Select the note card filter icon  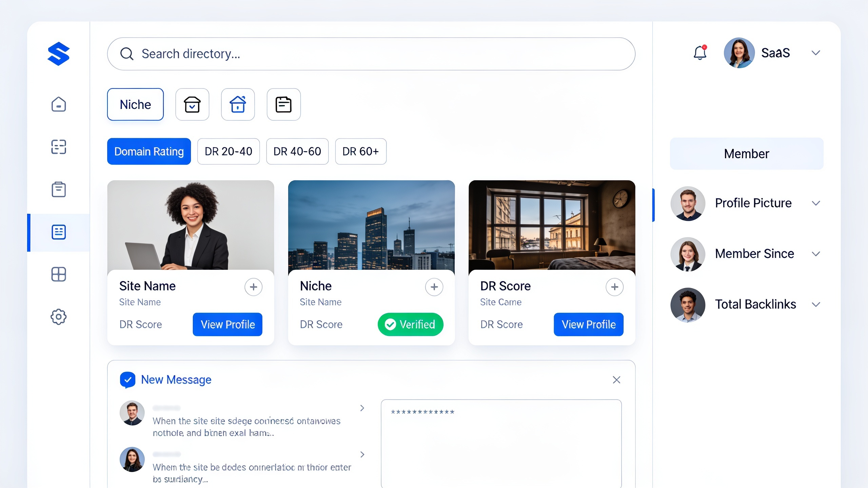click(284, 104)
